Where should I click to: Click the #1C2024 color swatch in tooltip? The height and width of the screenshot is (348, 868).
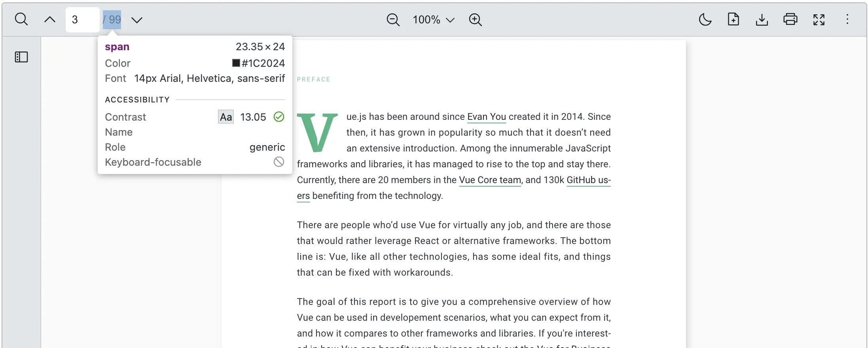coord(236,63)
